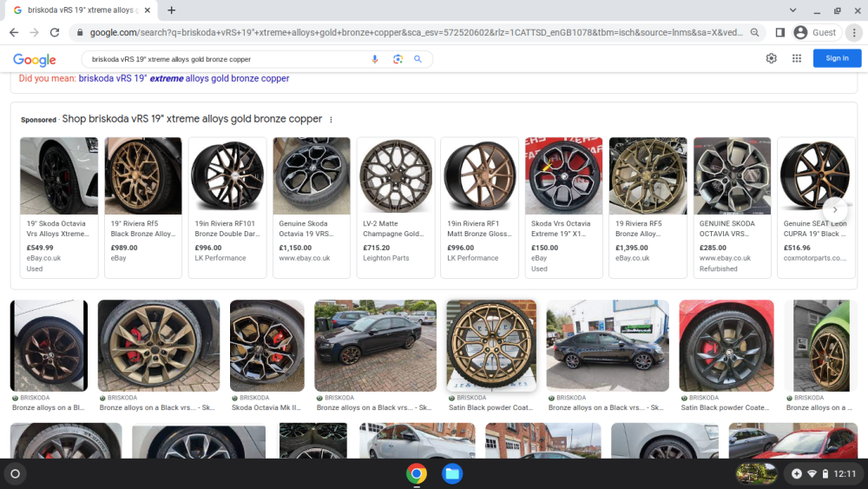
Task: Open zoom magnifier in address bar
Action: point(754,33)
